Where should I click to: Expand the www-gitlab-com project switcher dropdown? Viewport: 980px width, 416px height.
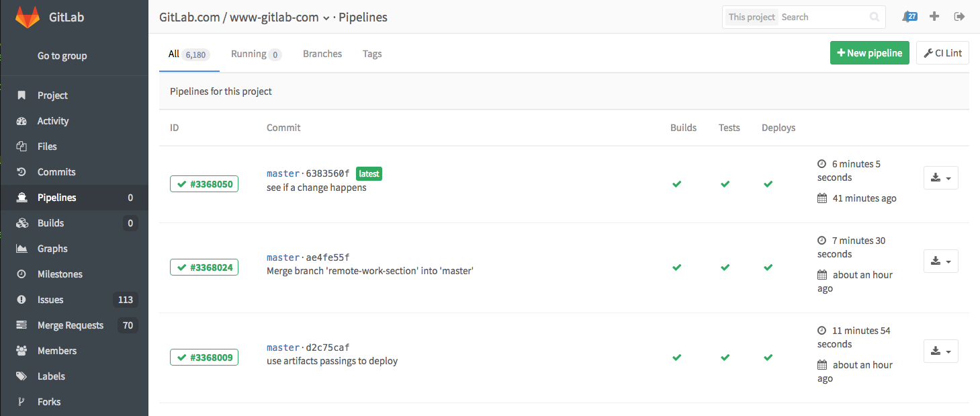(326, 17)
